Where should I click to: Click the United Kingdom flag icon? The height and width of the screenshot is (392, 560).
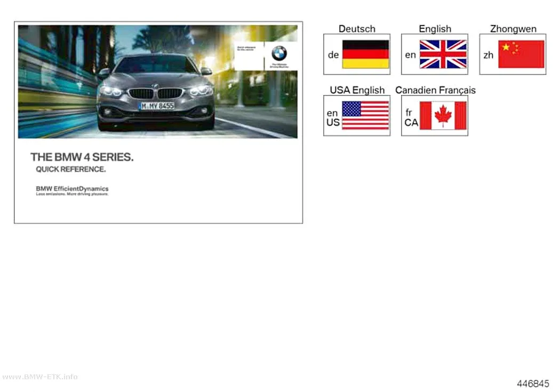coord(443,54)
